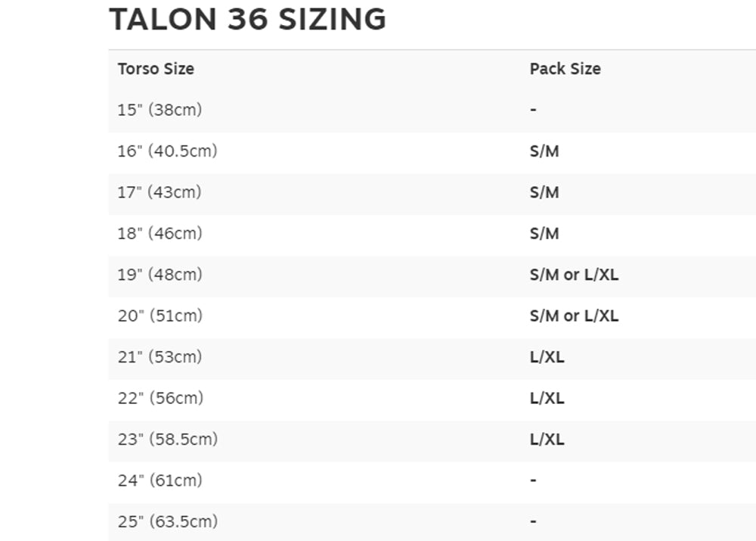This screenshot has width=756, height=541.
Task: Select the 18" (46cm) torso size cell
Action: pyautogui.click(x=160, y=233)
